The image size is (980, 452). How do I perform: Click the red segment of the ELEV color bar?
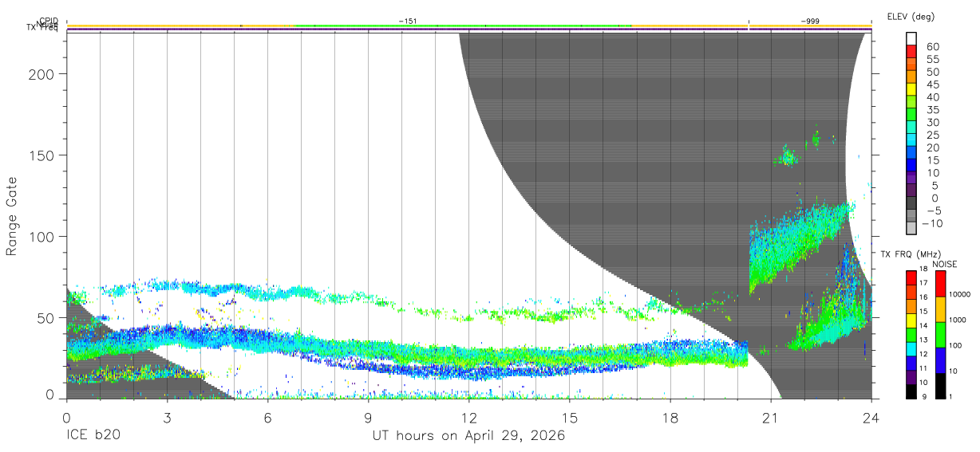point(911,52)
